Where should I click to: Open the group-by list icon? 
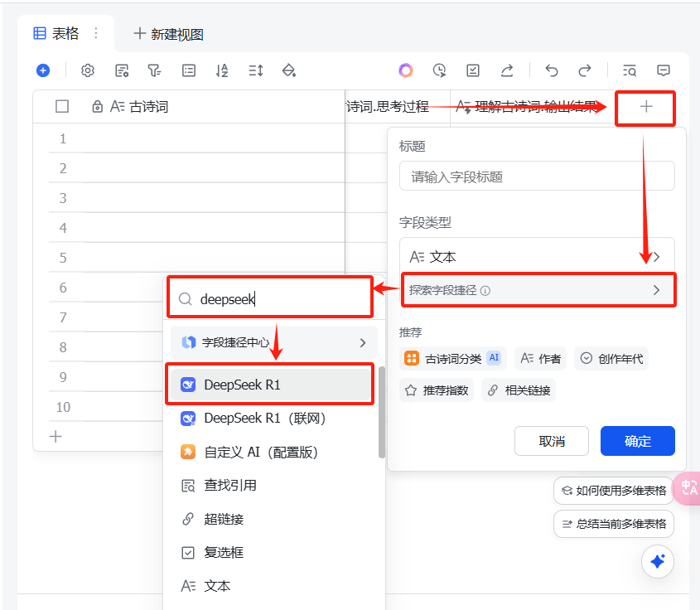[x=189, y=70]
